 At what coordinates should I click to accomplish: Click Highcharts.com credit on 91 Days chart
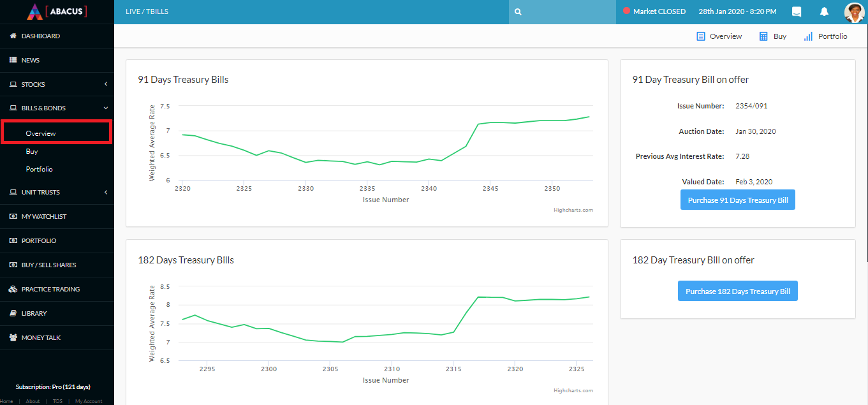click(573, 210)
